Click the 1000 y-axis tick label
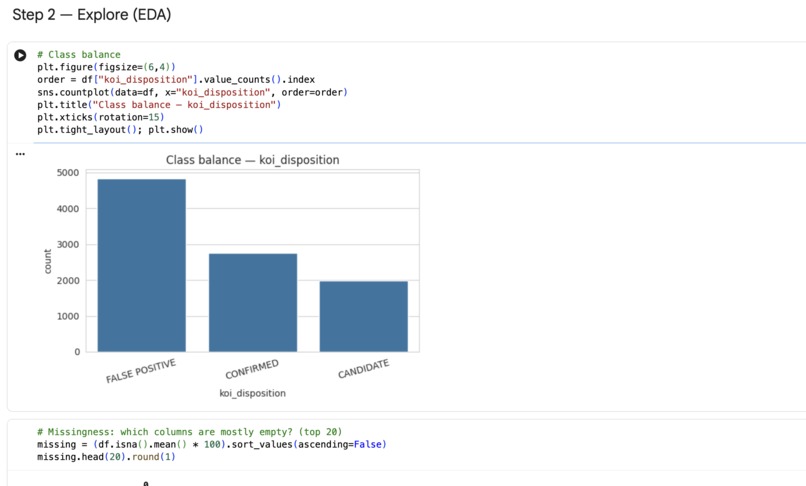Screen dimensions: 806x486 click(x=68, y=316)
